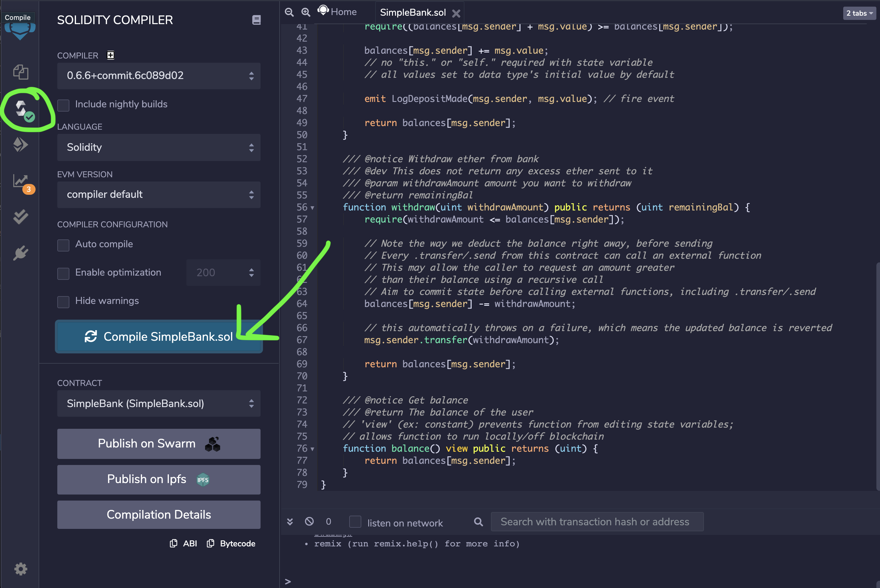Viewport: 880px width, 588px height.
Task: Open the File Explorers panel
Action: pos(21,72)
